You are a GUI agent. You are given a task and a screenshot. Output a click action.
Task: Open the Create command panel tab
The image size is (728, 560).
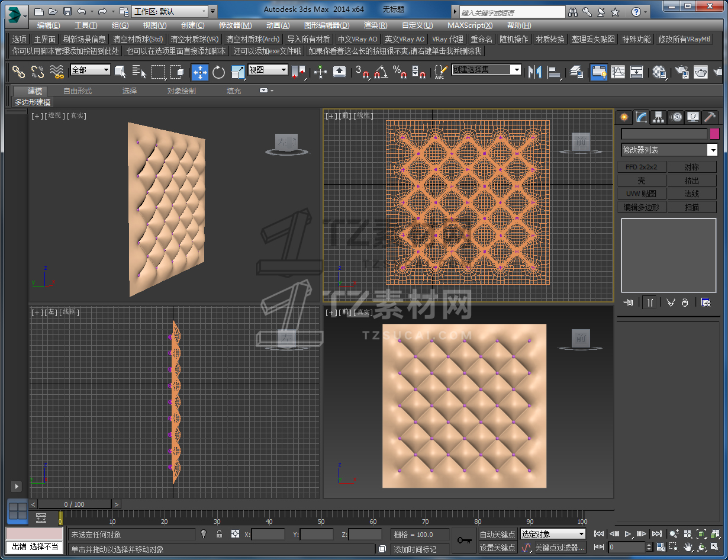(624, 117)
